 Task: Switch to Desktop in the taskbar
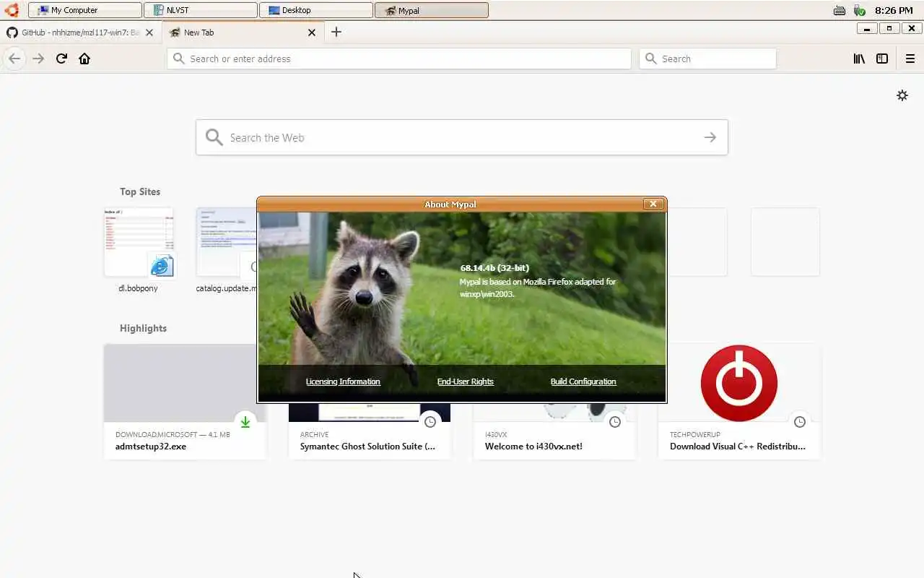pyautogui.click(x=316, y=10)
